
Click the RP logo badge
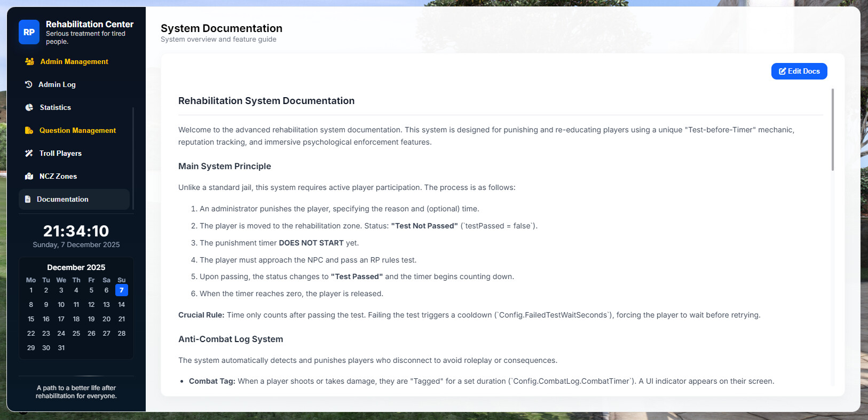[x=29, y=32]
